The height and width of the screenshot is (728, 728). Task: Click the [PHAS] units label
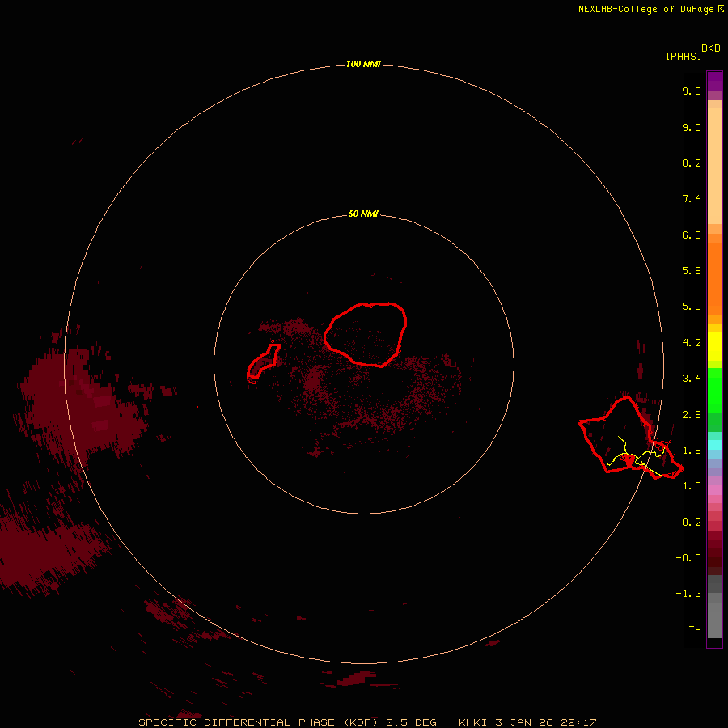pyautogui.click(x=684, y=56)
